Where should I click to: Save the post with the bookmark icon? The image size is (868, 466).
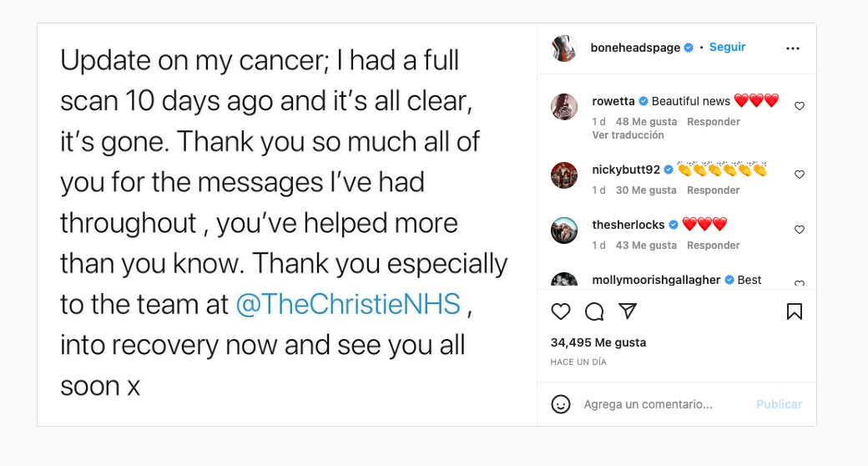(795, 312)
